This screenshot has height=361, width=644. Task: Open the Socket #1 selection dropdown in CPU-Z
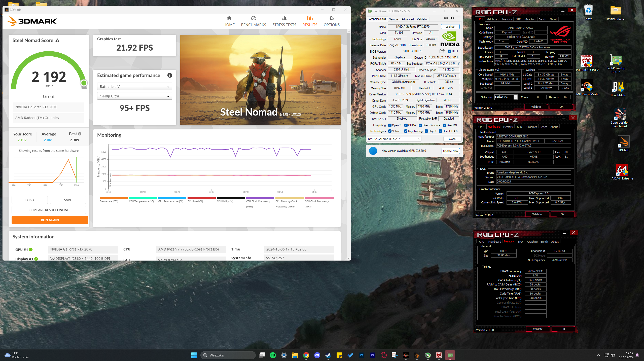pyautogui.click(x=506, y=97)
